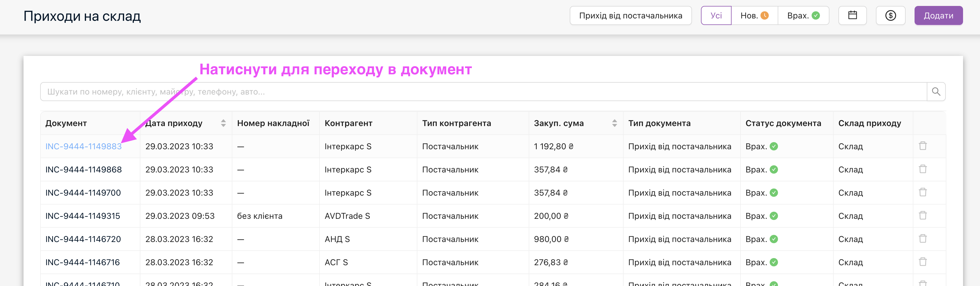Filter by 'Врах.' status
980x286 pixels.
point(803,15)
